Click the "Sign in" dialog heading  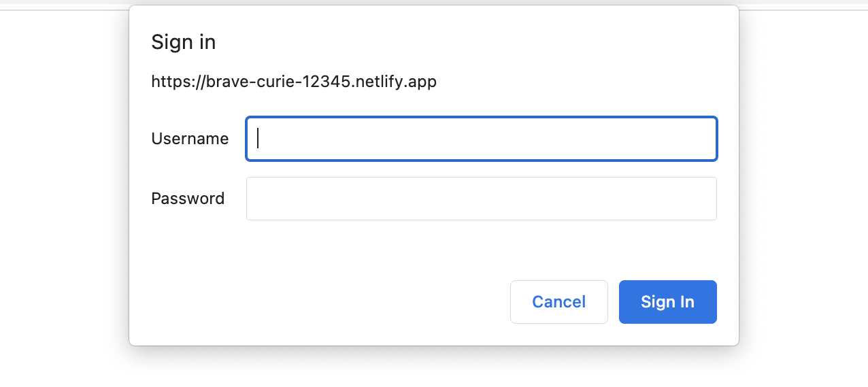(183, 42)
